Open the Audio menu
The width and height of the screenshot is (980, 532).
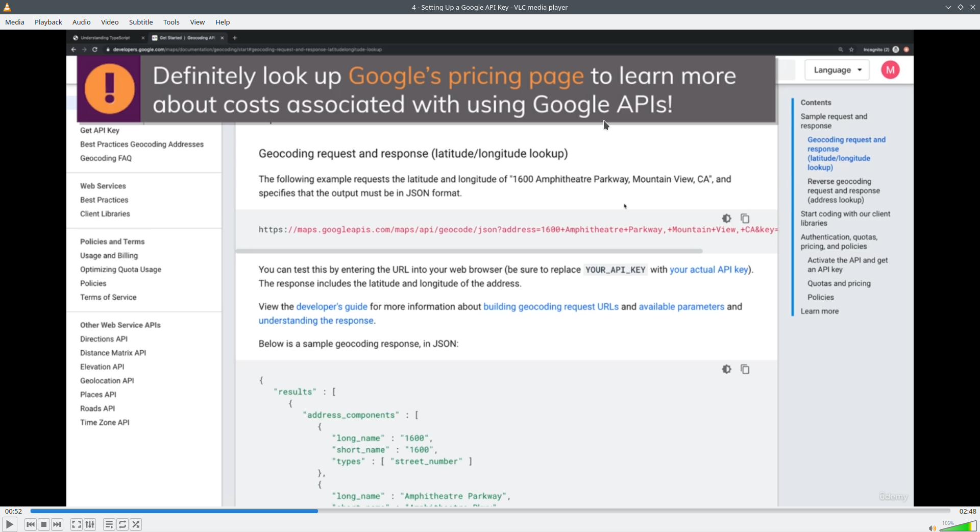[x=82, y=22]
